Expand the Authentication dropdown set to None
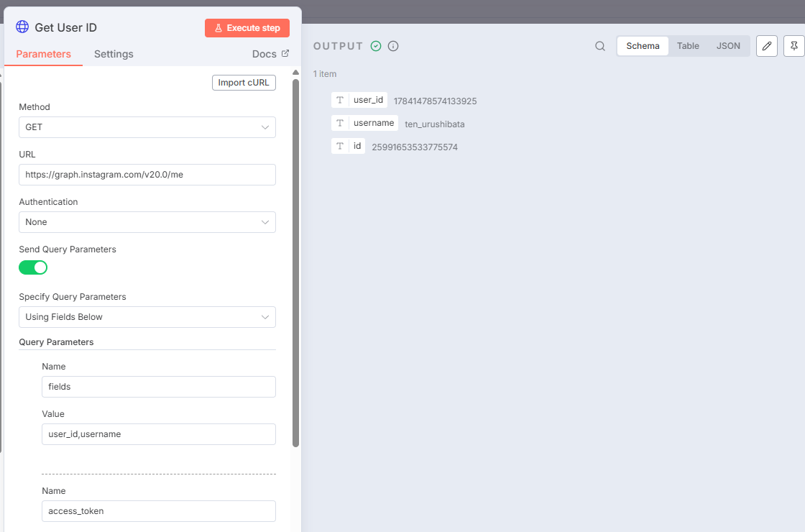 point(147,222)
